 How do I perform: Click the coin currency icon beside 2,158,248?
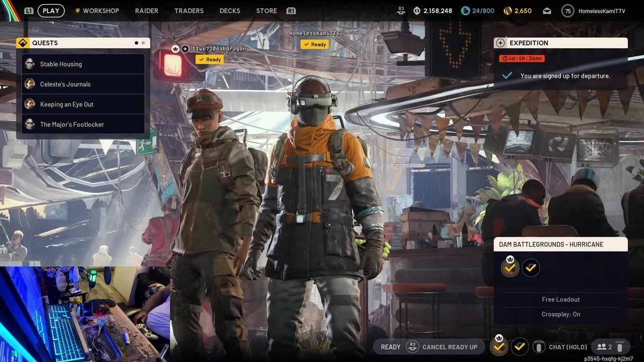417,11
